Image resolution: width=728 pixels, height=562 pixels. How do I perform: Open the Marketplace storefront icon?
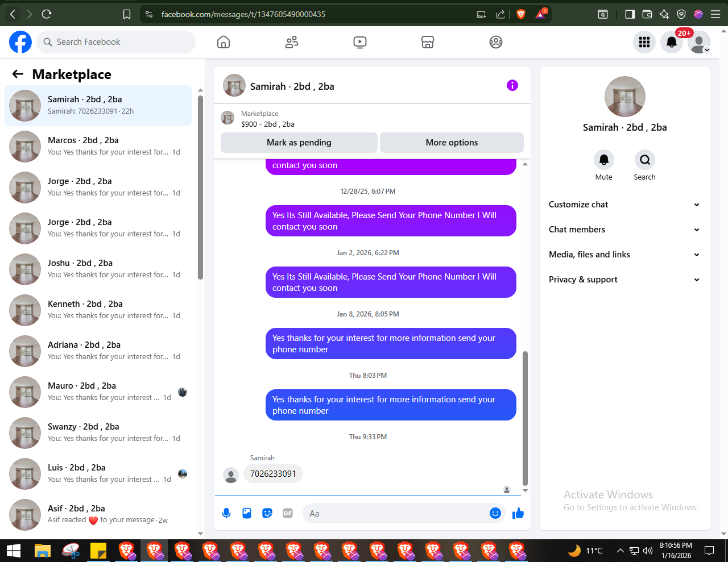[x=428, y=42]
